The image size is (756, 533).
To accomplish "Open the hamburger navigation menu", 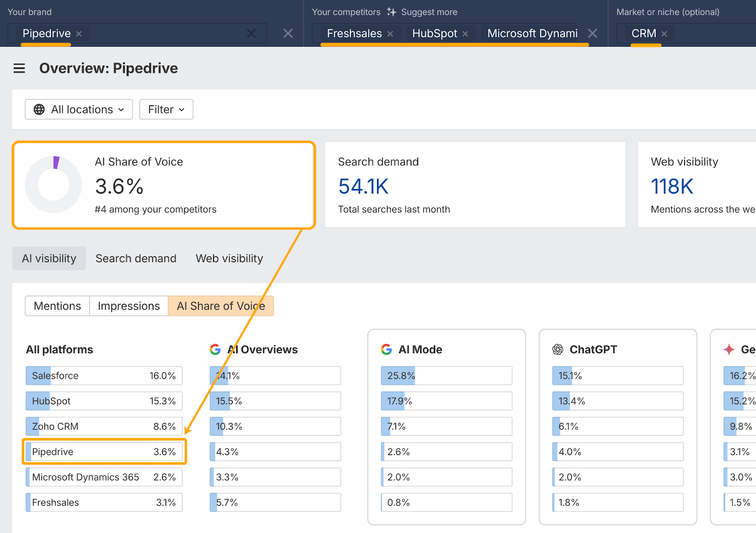I will coord(19,68).
